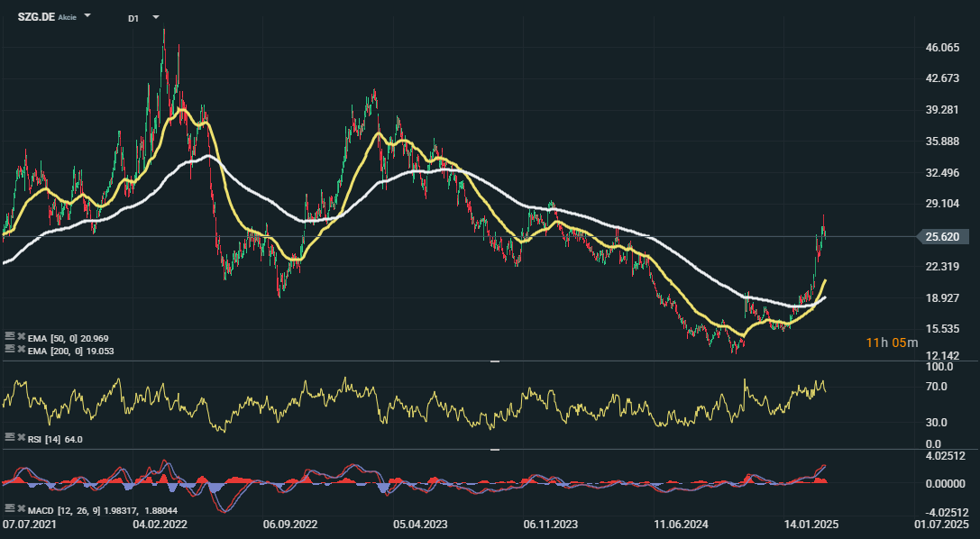Click the SZG.DE symbol name

(x=36, y=17)
